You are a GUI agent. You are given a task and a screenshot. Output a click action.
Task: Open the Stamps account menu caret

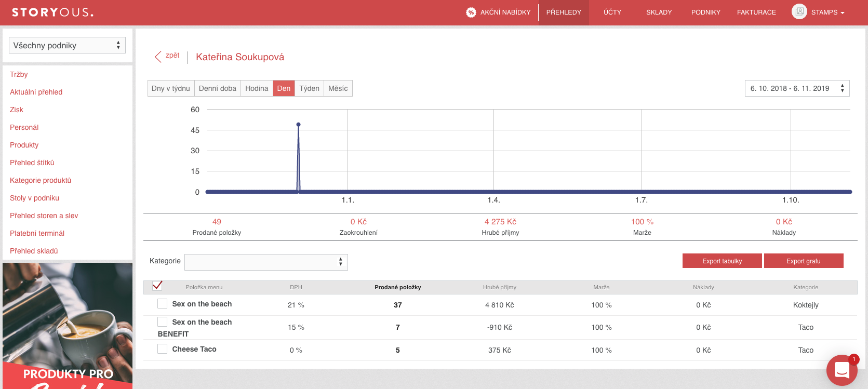pyautogui.click(x=843, y=13)
